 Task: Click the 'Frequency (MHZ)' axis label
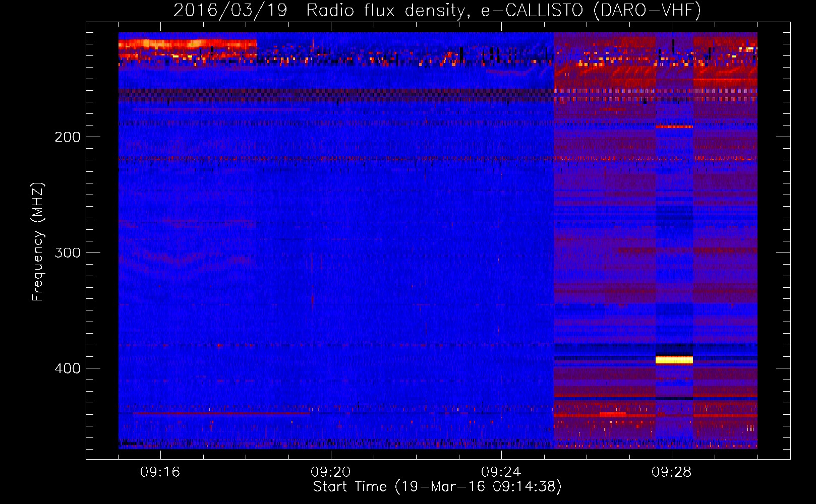click(38, 242)
